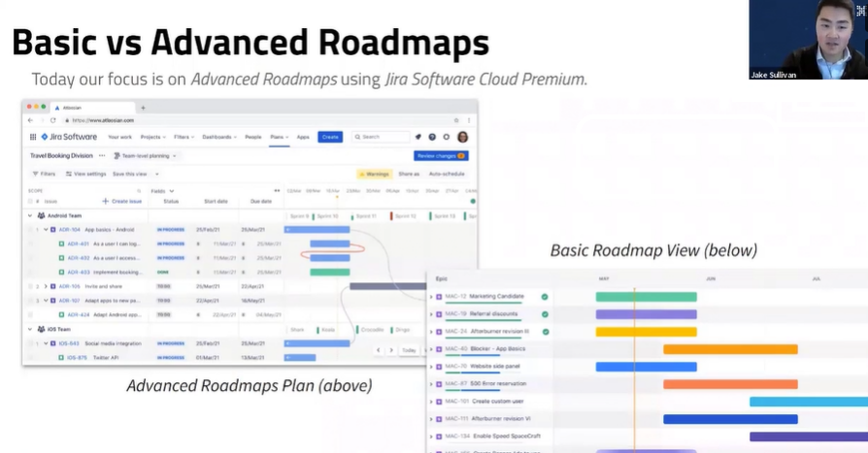The width and height of the screenshot is (868, 453).
Task: Click the Jira Software logo
Action: tap(69, 137)
